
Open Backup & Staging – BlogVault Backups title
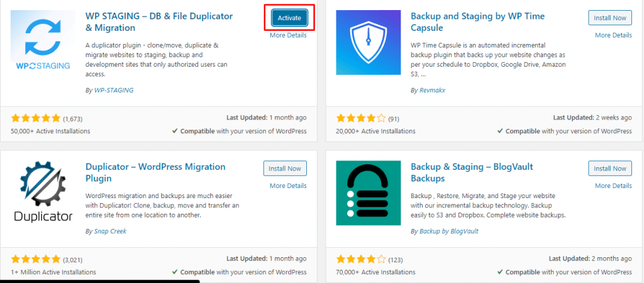(472, 173)
